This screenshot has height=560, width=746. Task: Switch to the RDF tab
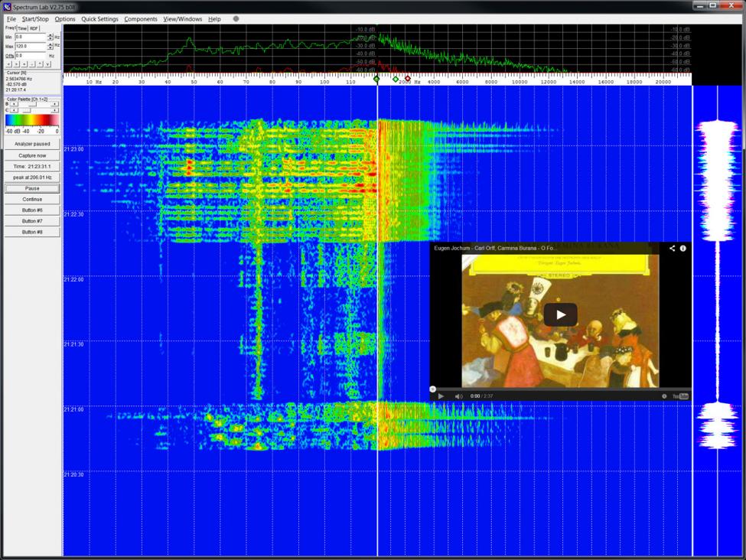click(x=34, y=28)
